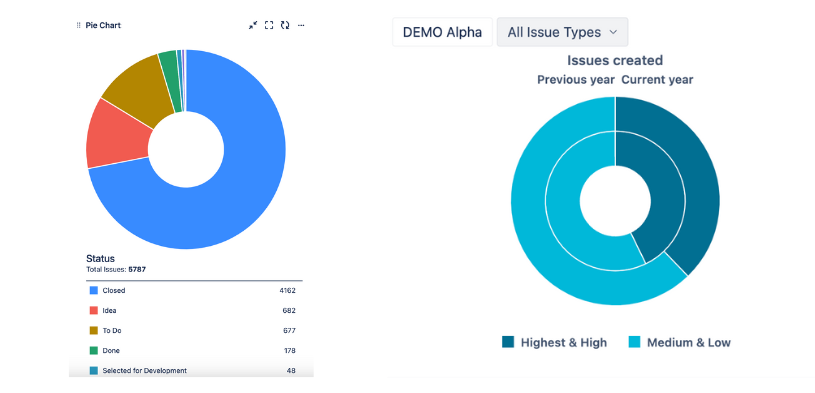Click the Closed count 4162
Screen dimensions: 815x393
click(x=287, y=291)
